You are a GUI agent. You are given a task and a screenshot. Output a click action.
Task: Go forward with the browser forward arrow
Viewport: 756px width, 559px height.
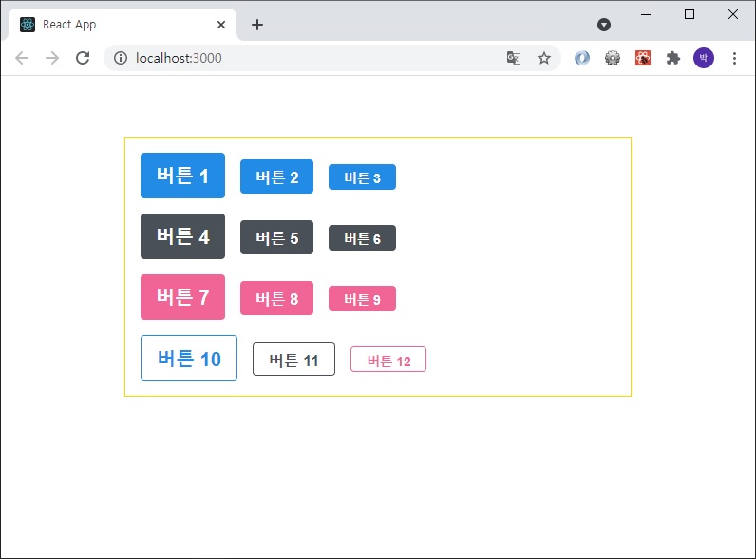point(52,58)
